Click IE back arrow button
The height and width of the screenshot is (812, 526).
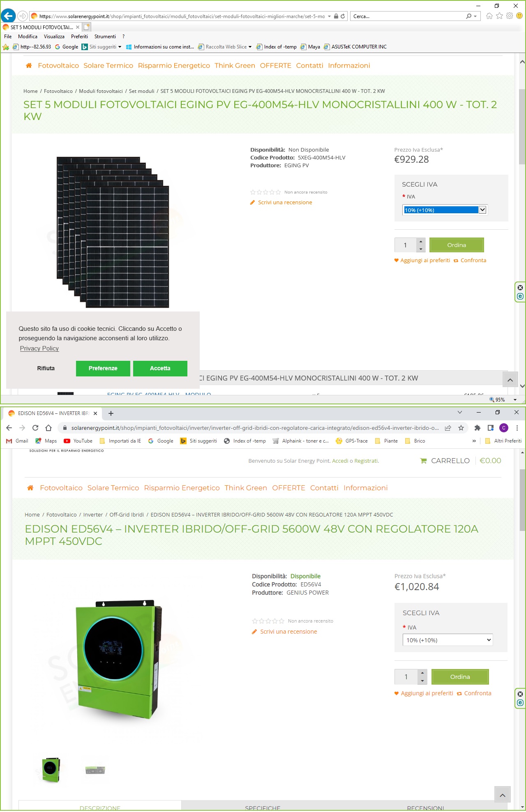[x=8, y=16]
